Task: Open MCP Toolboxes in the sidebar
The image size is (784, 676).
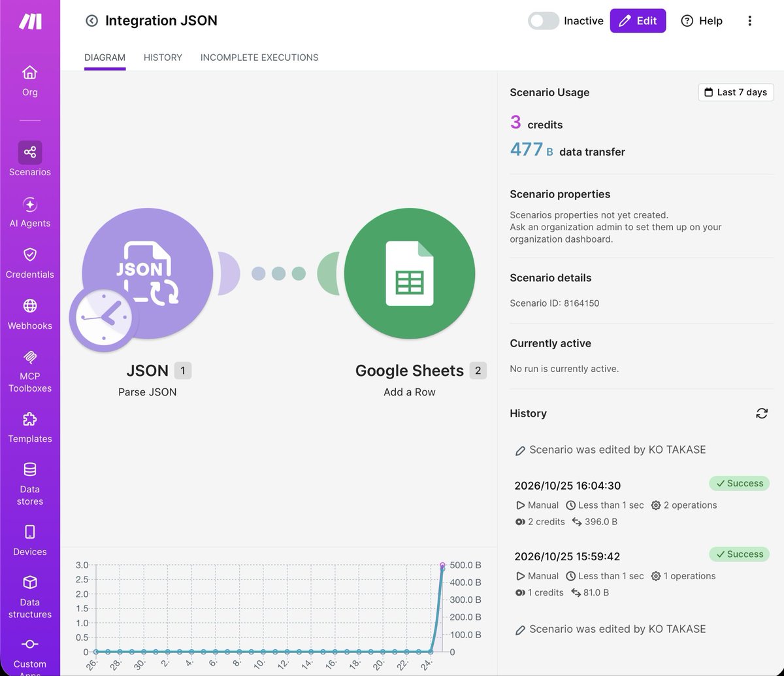Action: 30,371
